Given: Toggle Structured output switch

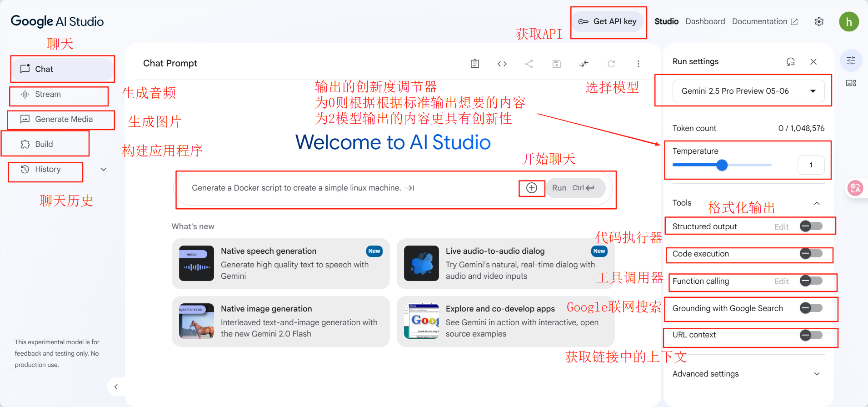Looking at the screenshot, I should coord(811,226).
